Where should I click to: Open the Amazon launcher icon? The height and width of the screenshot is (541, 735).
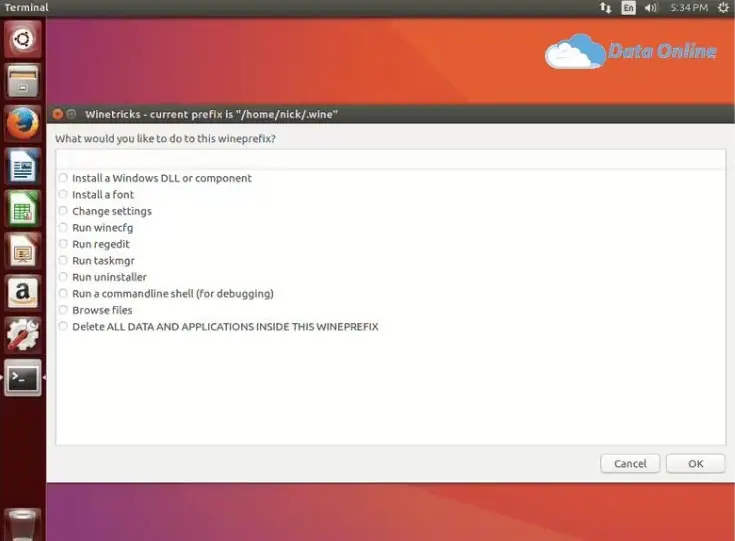22,293
